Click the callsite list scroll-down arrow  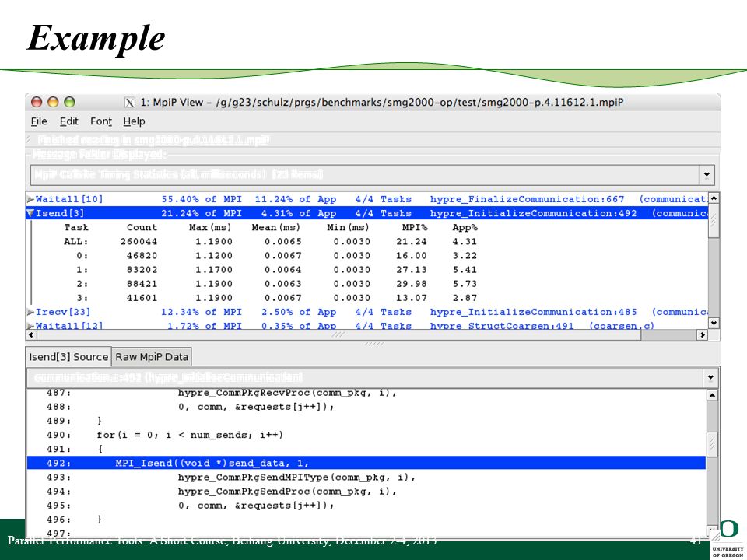click(714, 324)
